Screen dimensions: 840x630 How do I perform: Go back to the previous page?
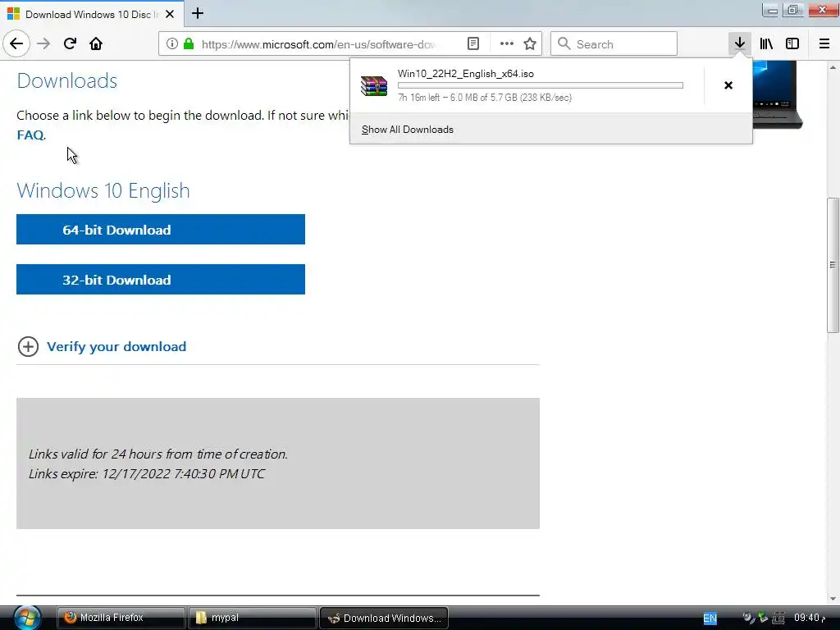click(x=16, y=44)
